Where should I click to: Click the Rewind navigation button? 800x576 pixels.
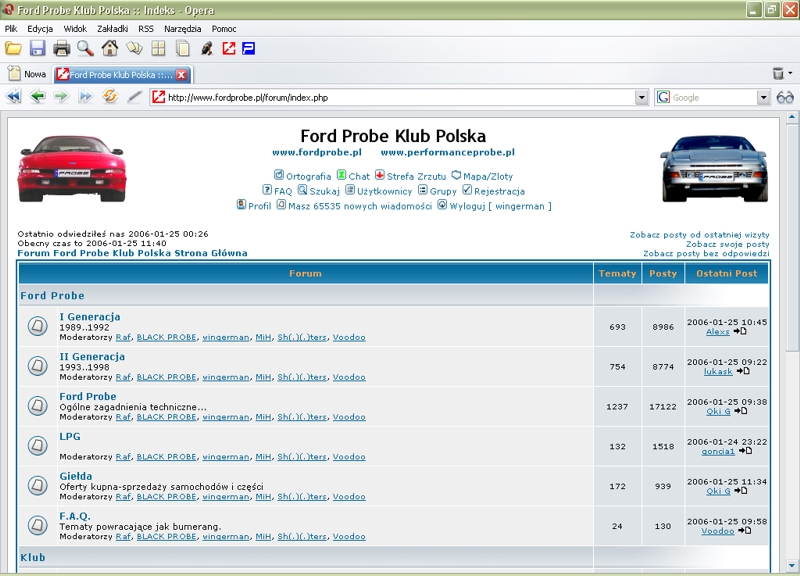click(14, 96)
